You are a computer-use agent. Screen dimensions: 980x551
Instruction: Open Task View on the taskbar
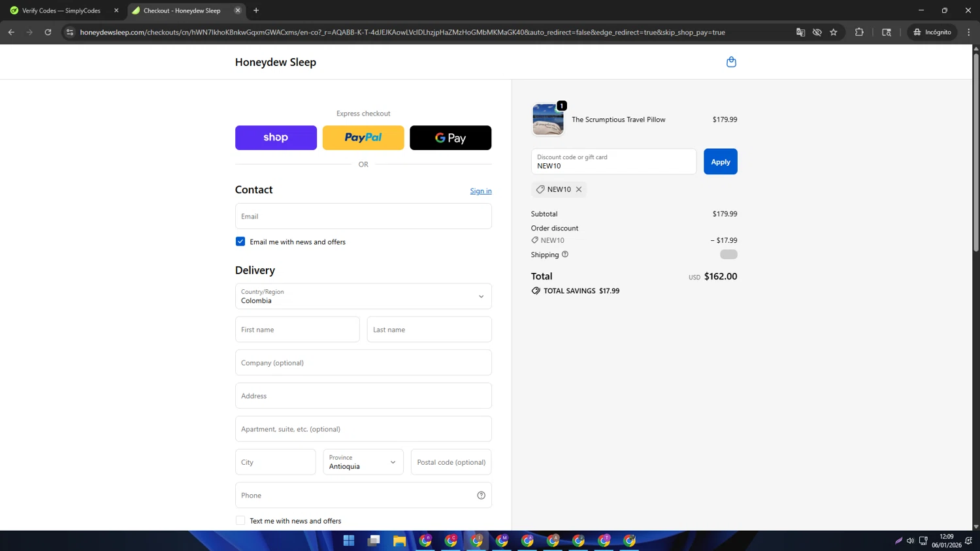[374, 541]
